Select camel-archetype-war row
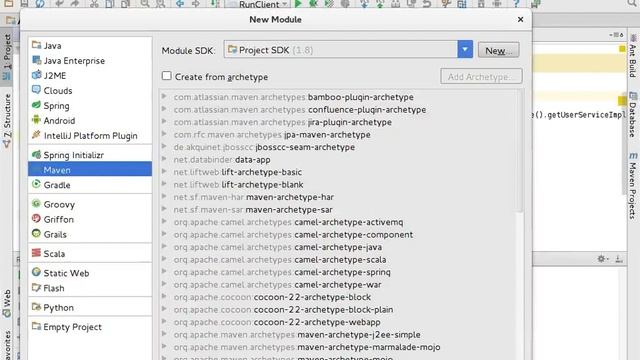 click(338, 284)
